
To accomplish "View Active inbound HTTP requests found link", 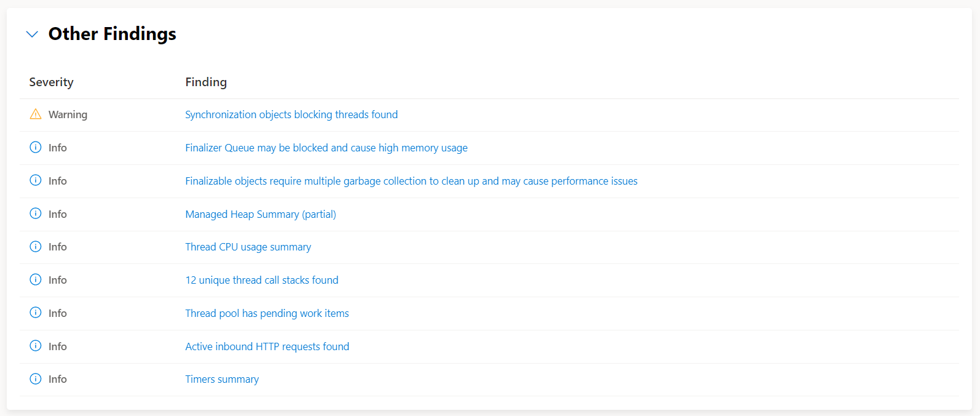I will (x=267, y=346).
